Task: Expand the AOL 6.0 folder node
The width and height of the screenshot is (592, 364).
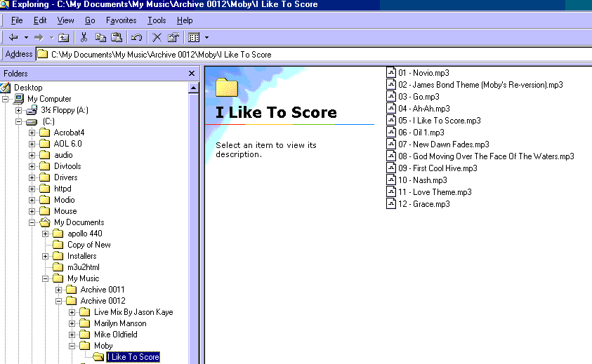Action: pos(32,144)
